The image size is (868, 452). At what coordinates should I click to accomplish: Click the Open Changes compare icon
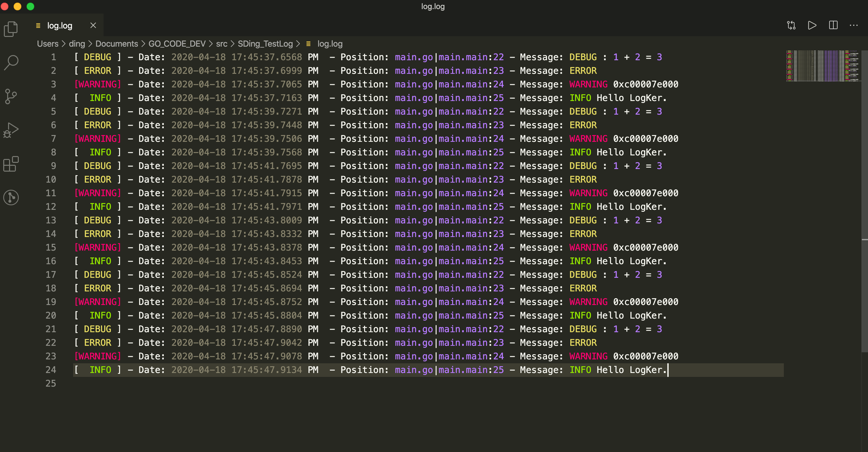coord(791,25)
